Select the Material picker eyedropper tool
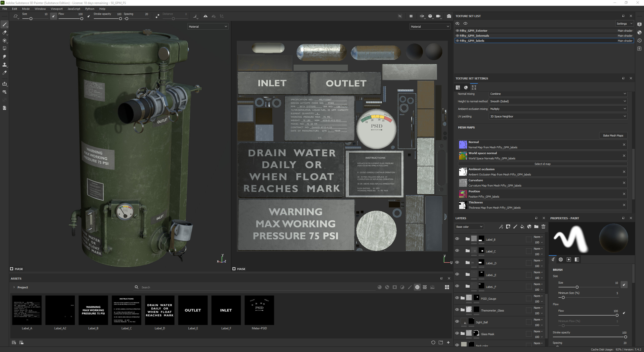Image resolution: width=644 pixels, height=352 pixels. pos(4,73)
